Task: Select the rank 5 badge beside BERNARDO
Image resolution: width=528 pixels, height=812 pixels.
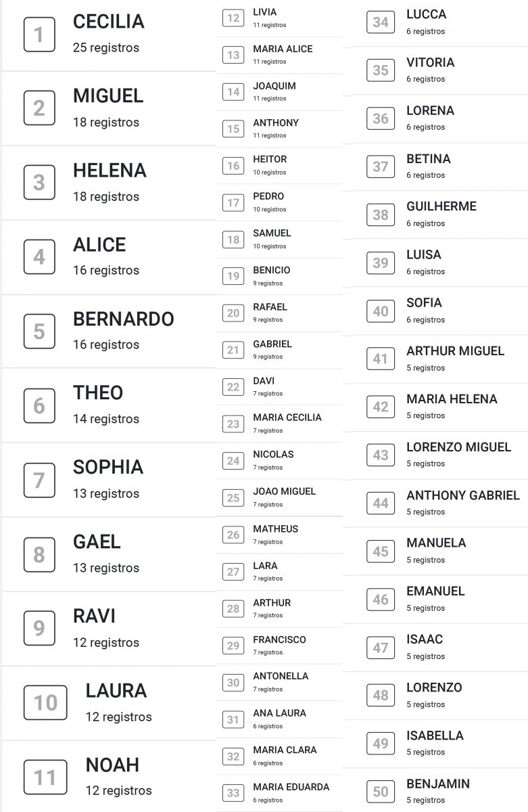Action: [39, 332]
